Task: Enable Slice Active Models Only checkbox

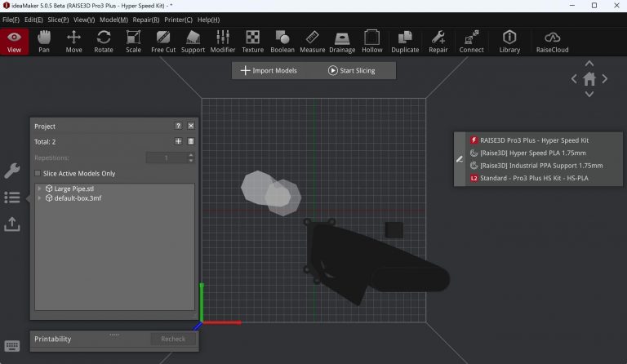Action: click(38, 173)
